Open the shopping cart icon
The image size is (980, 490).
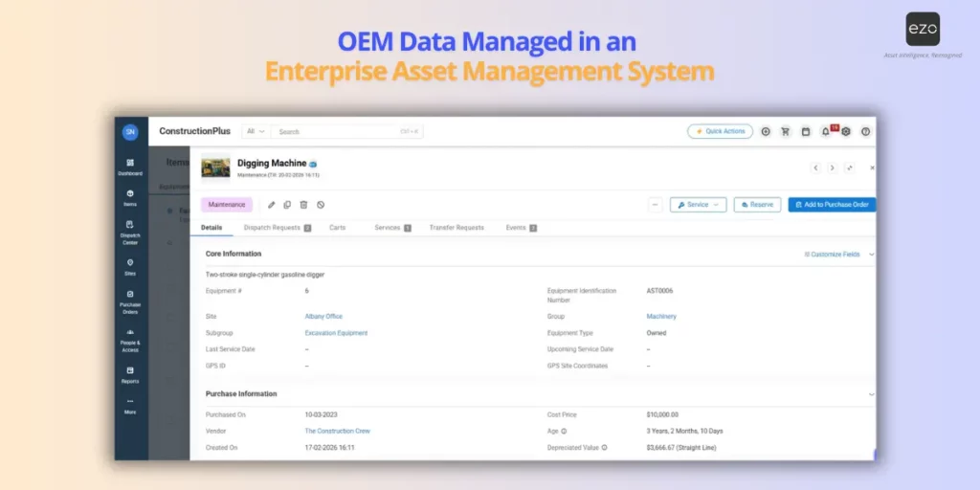point(786,132)
